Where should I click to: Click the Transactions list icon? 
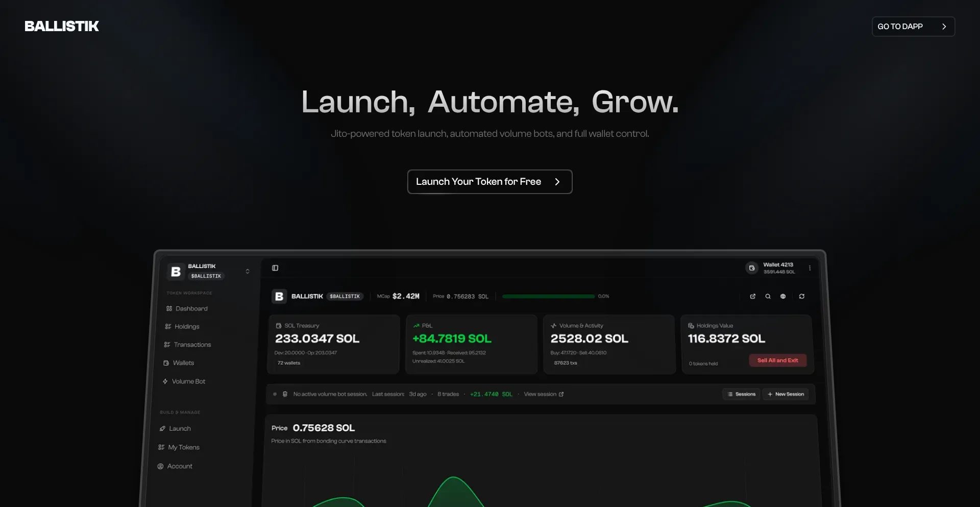point(167,345)
